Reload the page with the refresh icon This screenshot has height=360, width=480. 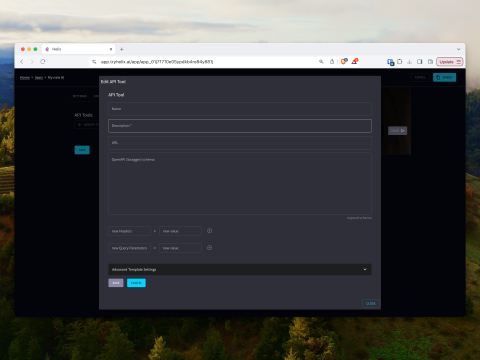coord(43,62)
